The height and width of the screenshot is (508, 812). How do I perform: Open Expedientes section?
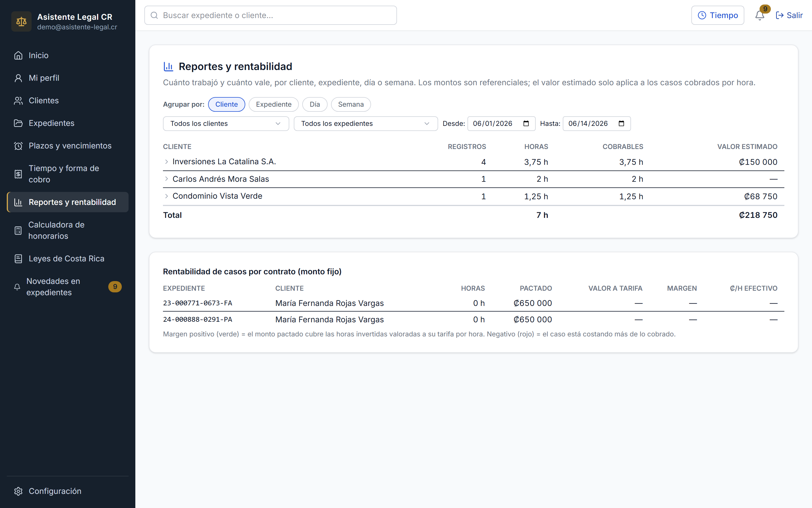pyautogui.click(x=67, y=123)
